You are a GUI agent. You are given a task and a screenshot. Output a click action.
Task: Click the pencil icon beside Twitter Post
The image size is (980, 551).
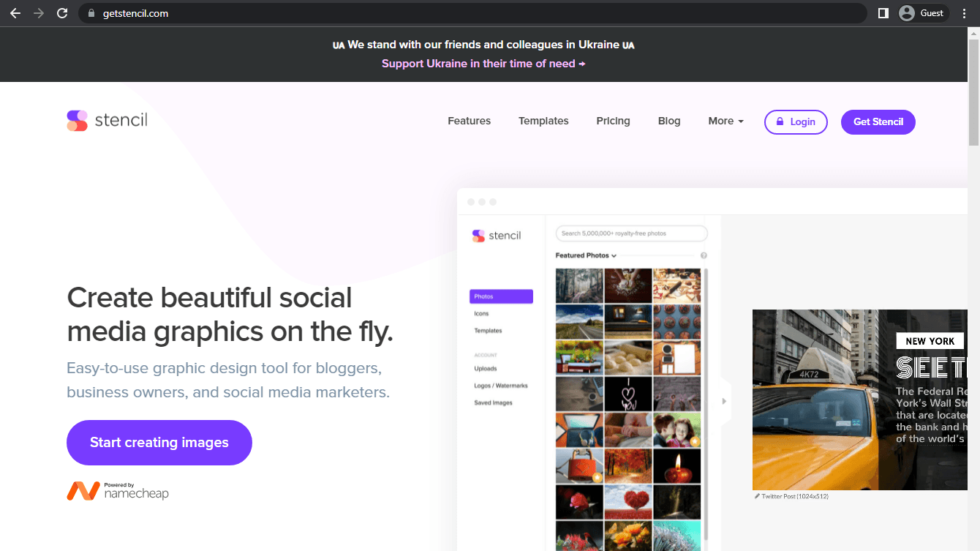[757, 496]
